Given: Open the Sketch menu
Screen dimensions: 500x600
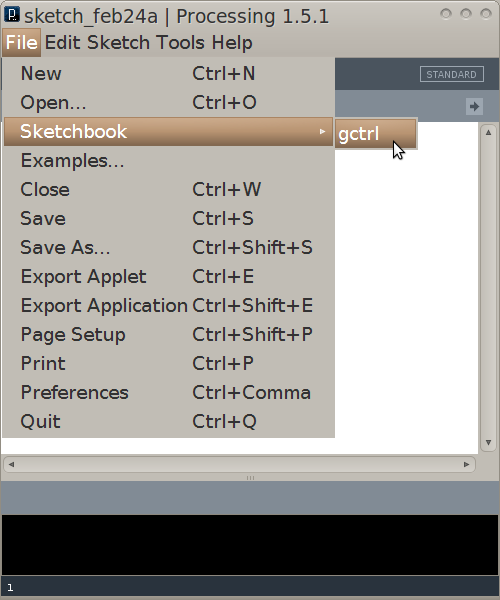Looking at the screenshot, I should (x=118, y=42).
